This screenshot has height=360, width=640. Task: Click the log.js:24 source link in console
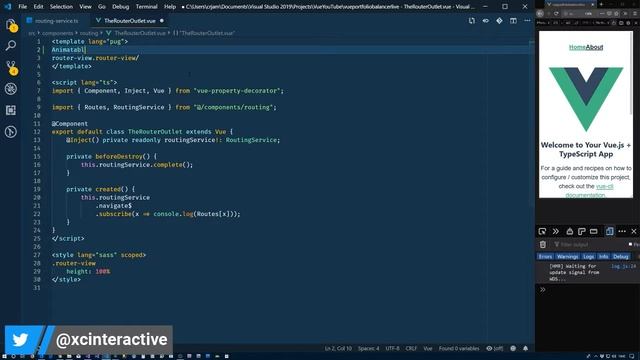coord(623,266)
